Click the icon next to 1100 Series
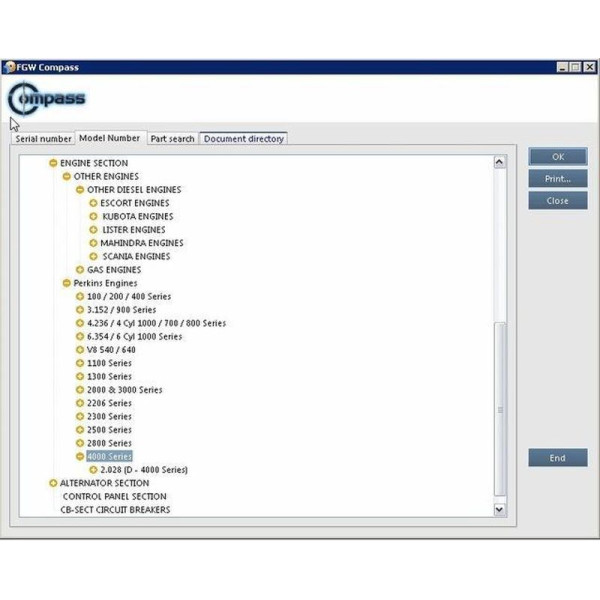600x600 pixels. point(80,363)
